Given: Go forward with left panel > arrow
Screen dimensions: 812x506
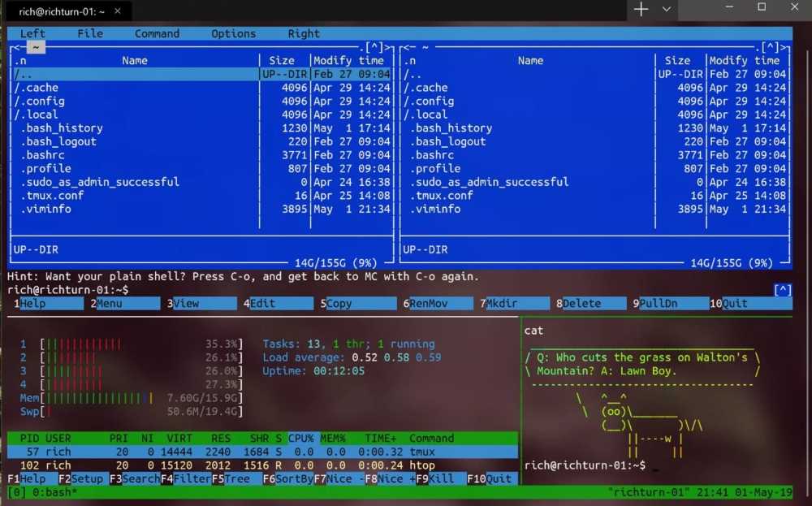Looking at the screenshot, I should click(387, 48).
